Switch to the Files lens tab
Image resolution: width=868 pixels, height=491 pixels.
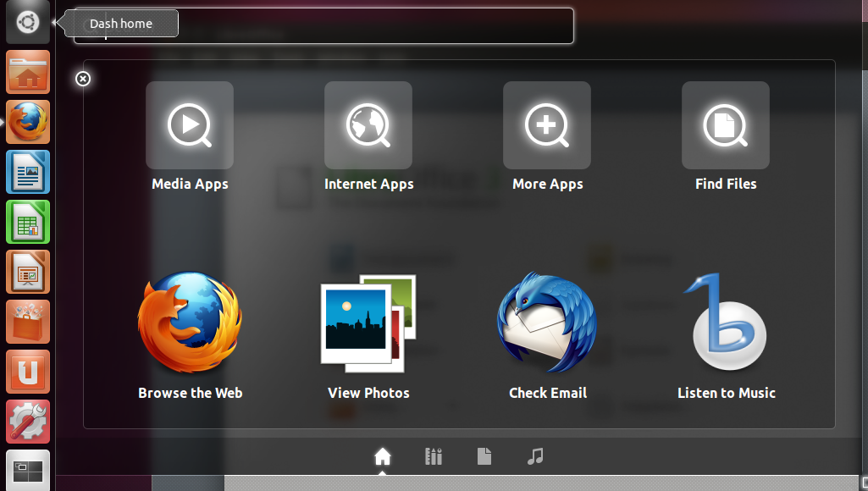click(x=484, y=457)
